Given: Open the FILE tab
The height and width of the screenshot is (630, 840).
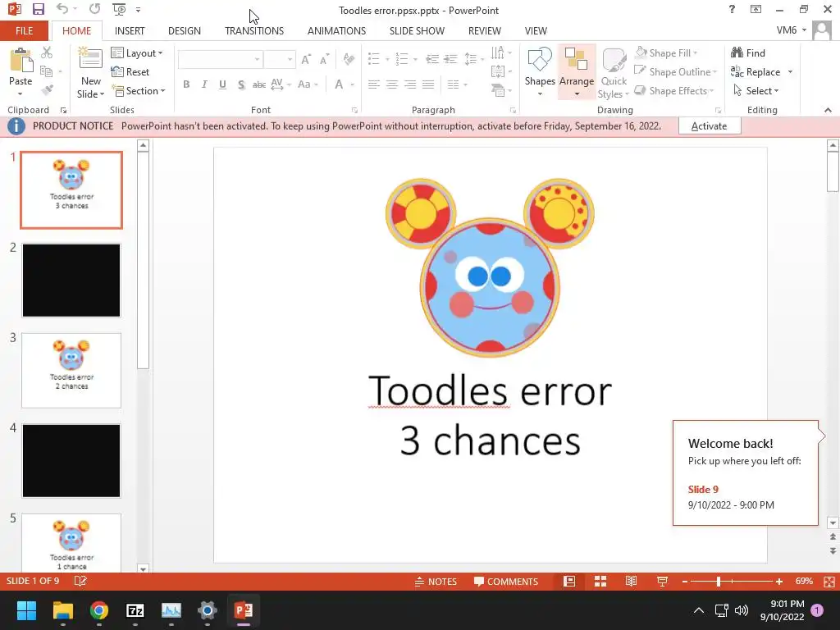Looking at the screenshot, I should [24, 30].
